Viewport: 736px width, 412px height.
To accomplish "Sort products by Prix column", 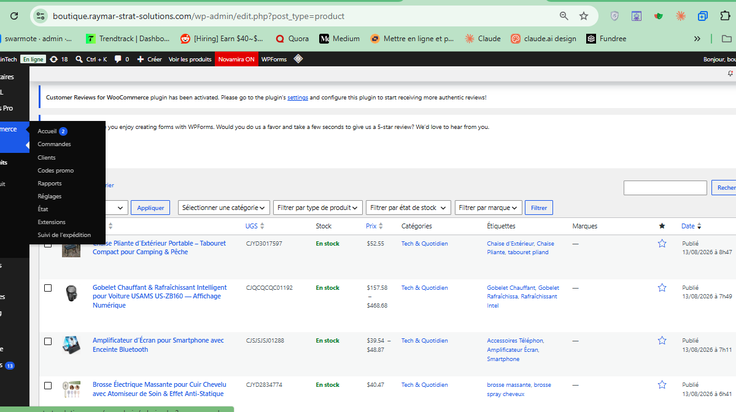I will click(x=374, y=226).
